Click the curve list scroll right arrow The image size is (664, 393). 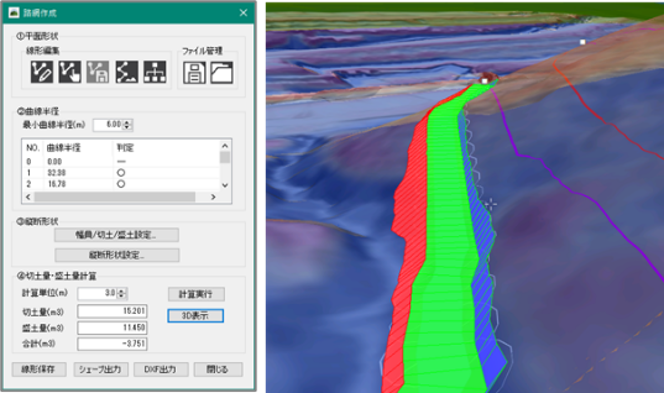point(213,197)
